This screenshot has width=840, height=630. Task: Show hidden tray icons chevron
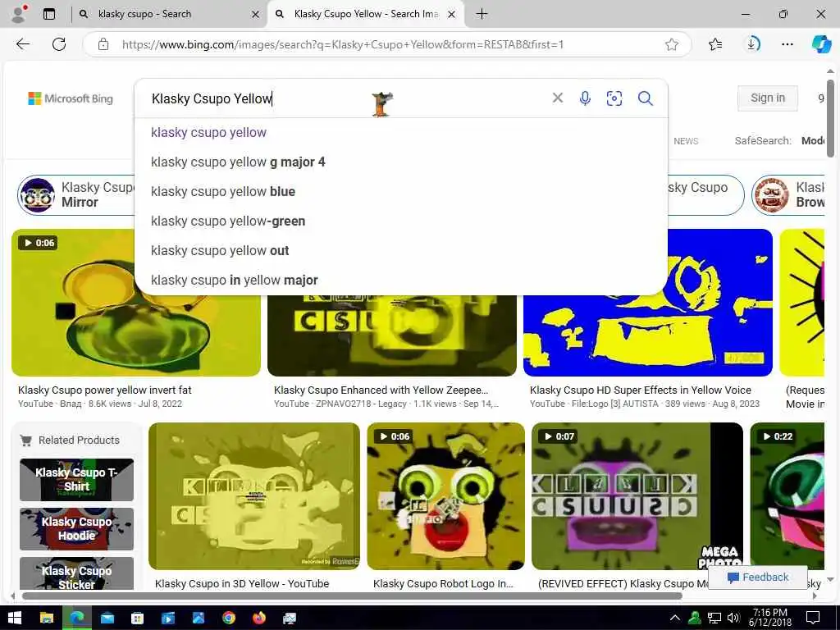click(x=675, y=619)
